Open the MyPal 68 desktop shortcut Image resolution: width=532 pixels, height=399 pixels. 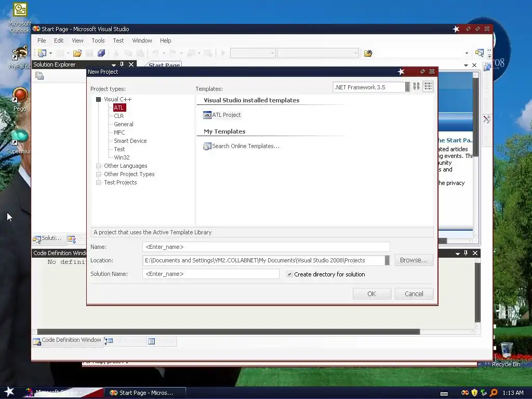click(x=19, y=57)
